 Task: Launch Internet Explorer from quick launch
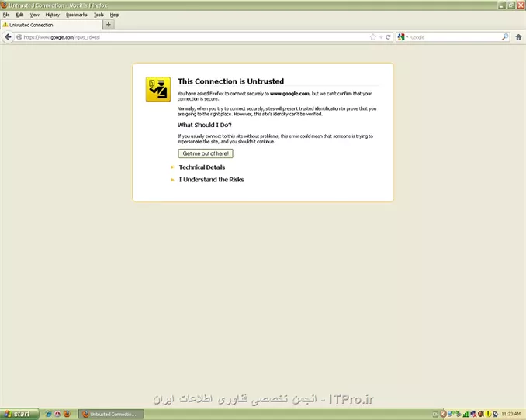coord(49,414)
